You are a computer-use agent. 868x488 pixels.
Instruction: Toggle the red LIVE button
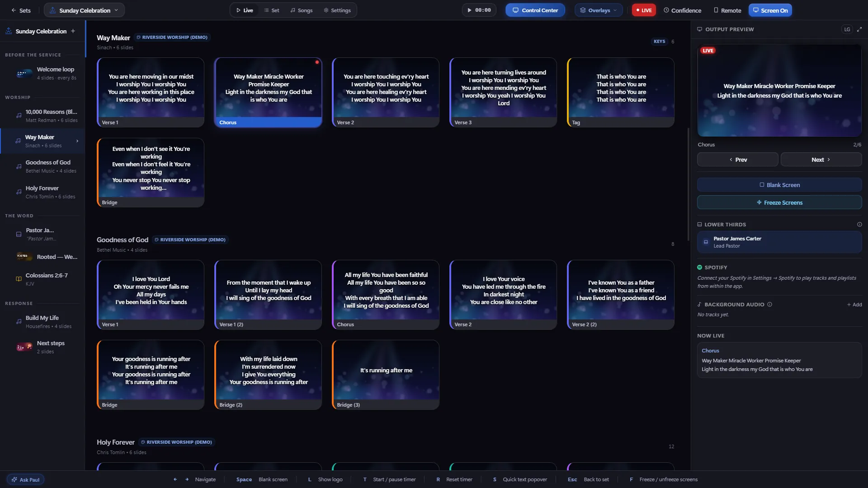click(644, 10)
